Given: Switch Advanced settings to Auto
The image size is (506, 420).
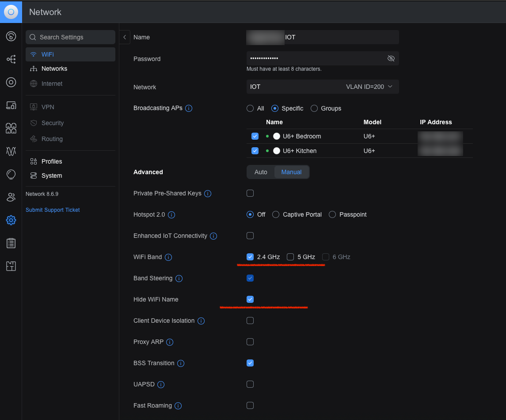Looking at the screenshot, I should click(x=261, y=172).
